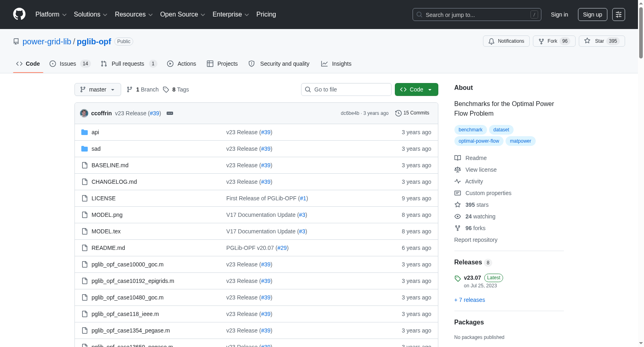Click the Sign up button

pyautogui.click(x=592, y=15)
